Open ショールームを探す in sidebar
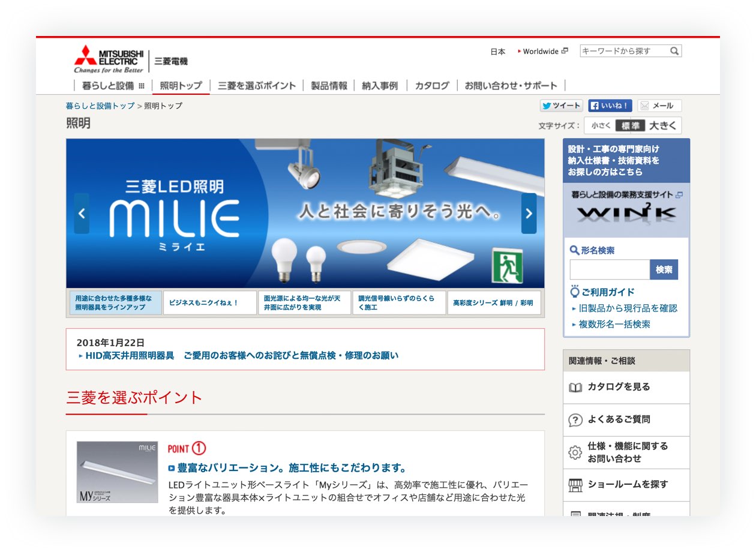756x552 pixels. (626, 485)
